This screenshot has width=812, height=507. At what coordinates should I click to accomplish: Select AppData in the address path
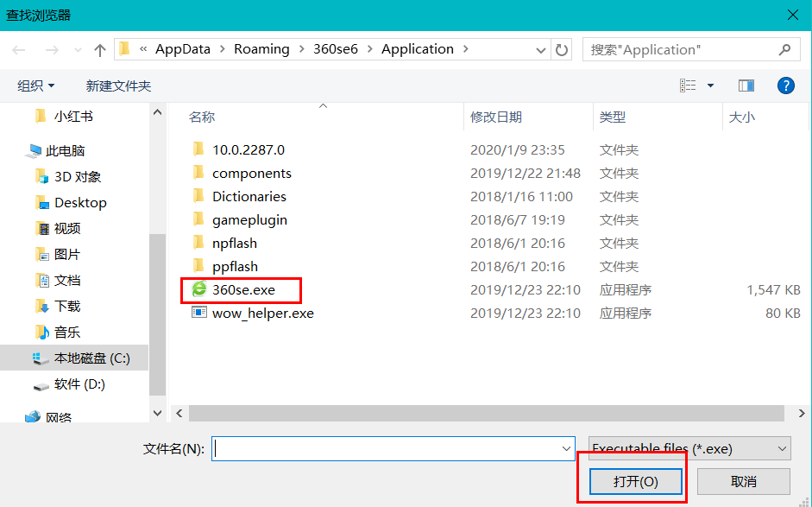click(183, 49)
